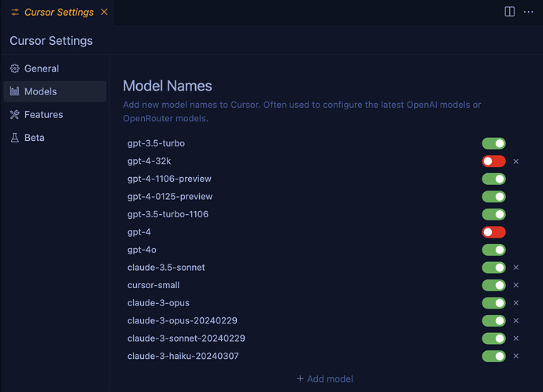Turn off the gpt-4o toggle
This screenshot has height=392, width=543.
[x=494, y=250]
